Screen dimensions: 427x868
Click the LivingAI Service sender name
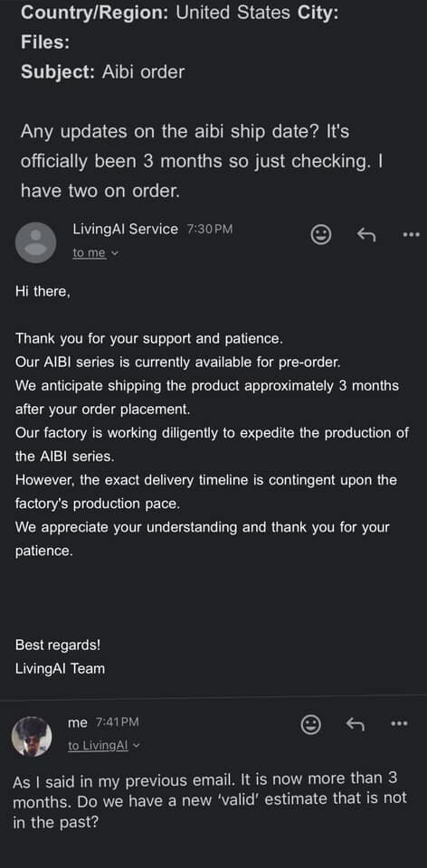click(125, 229)
